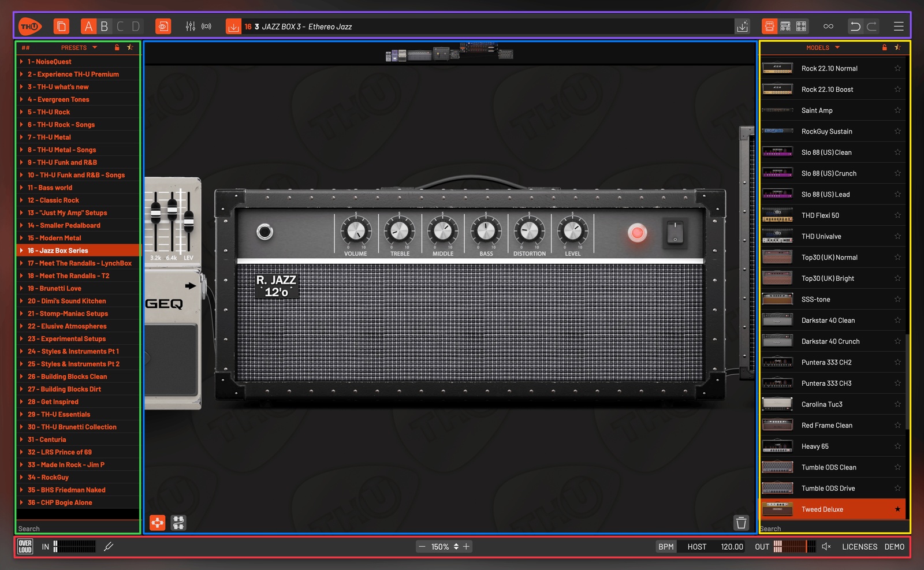
Task: Click the HOST tempo sync button
Action: 696,546
